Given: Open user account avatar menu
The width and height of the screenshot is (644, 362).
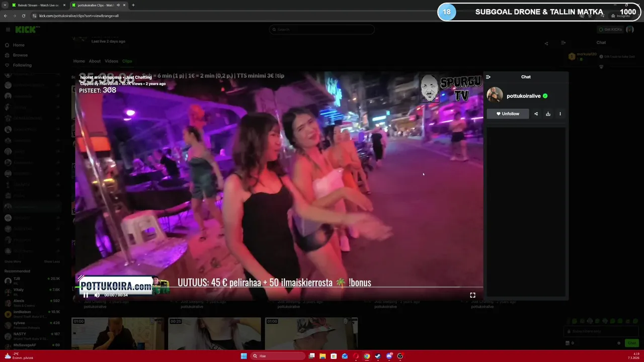Looking at the screenshot, I should 629,30.
